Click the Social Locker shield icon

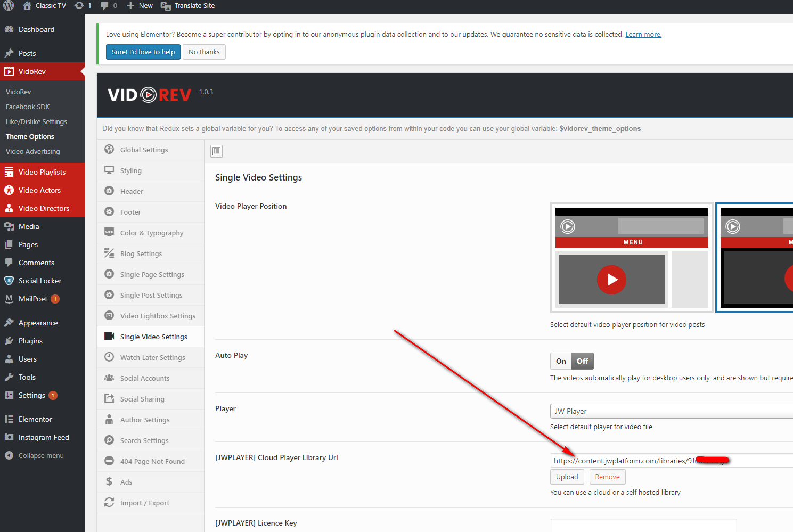(9, 281)
